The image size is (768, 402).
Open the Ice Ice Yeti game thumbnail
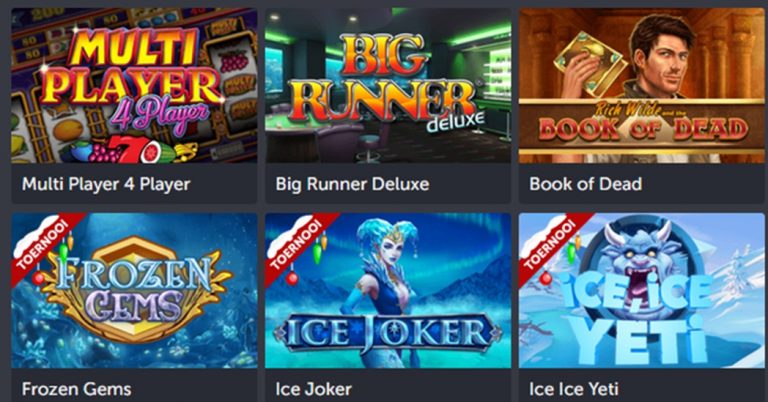pos(642,290)
